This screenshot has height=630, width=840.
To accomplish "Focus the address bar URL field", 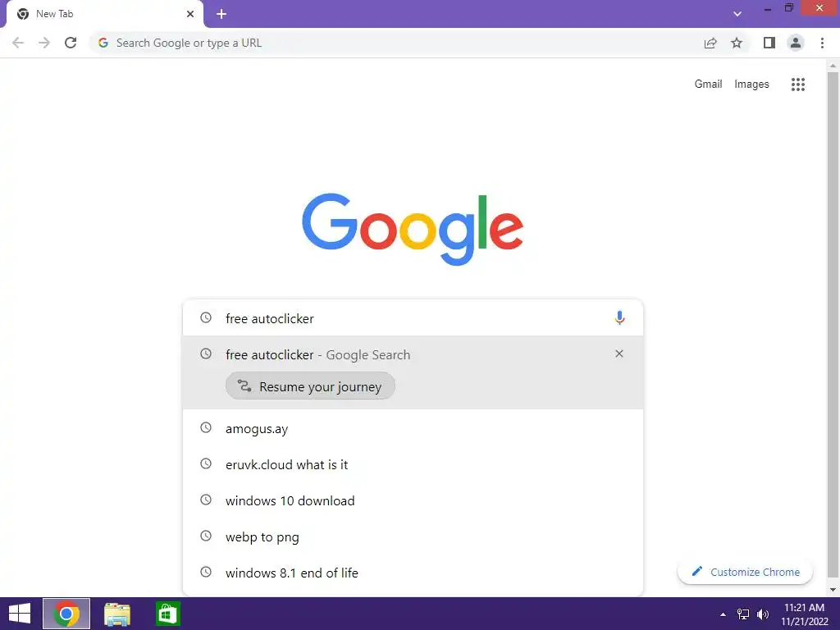I will click(396, 43).
